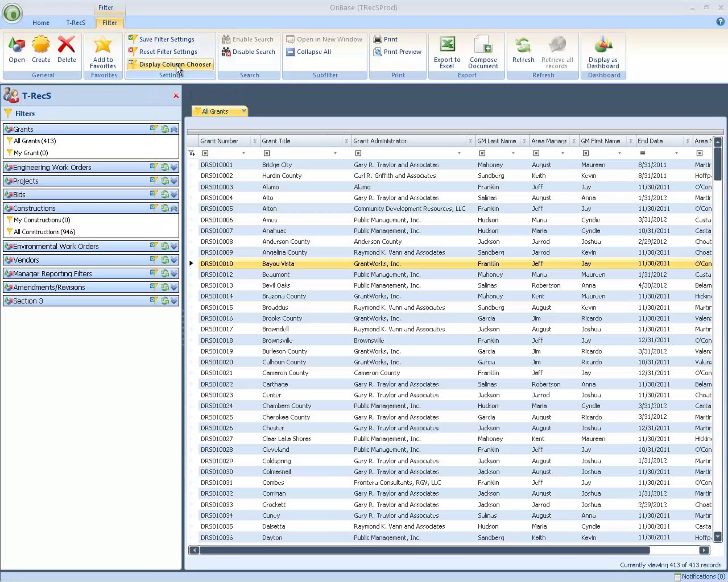Screen dimensions: 728x582
Task: Click the Grant Title column header
Action: 305,141
